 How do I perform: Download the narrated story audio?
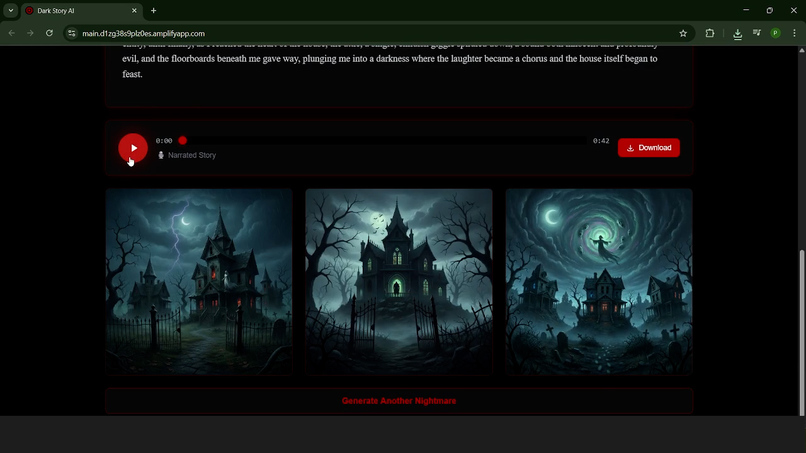click(x=649, y=148)
